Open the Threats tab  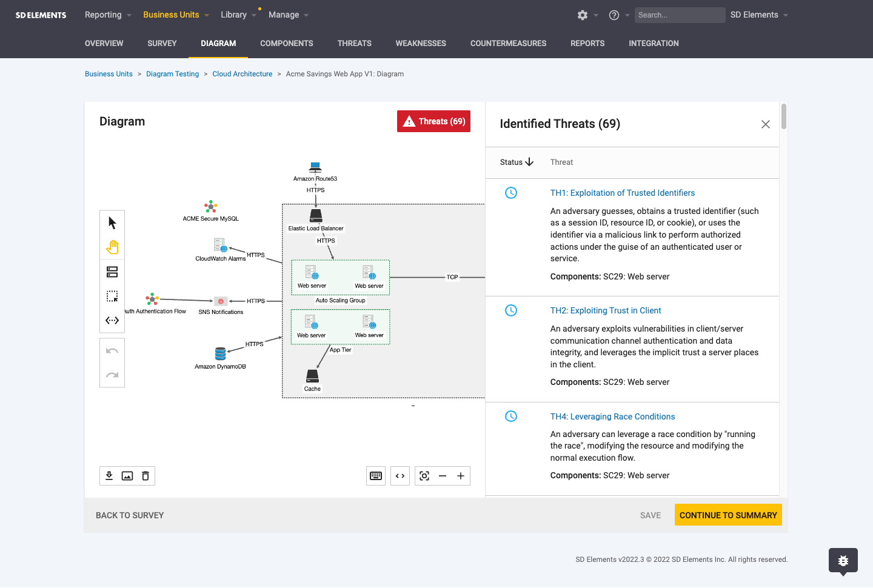(355, 44)
